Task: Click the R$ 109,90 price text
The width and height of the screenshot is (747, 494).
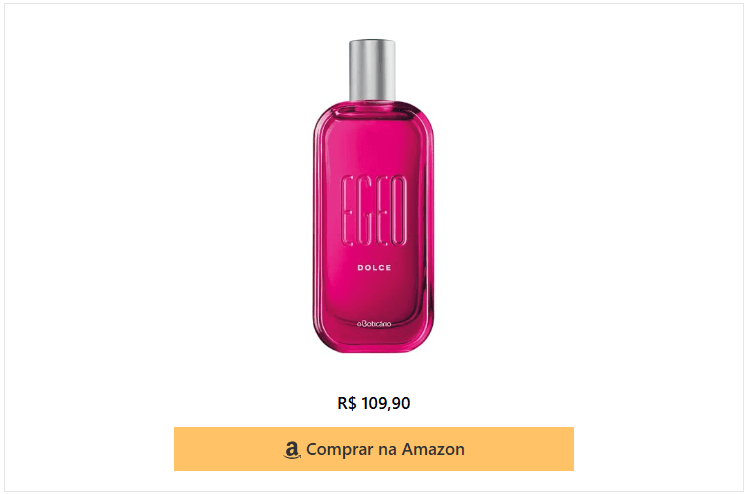Action: tap(374, 403)
